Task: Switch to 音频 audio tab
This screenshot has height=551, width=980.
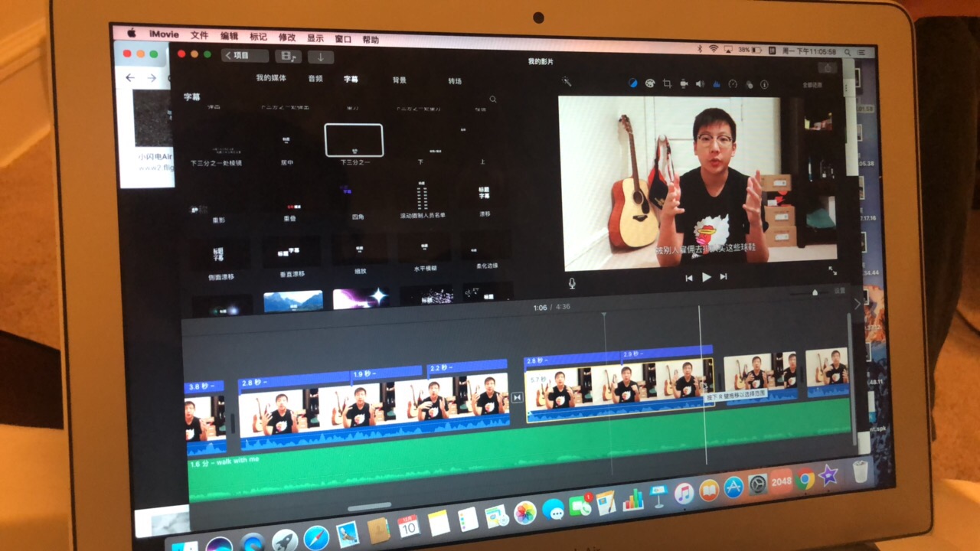Action: coord(315,78)
